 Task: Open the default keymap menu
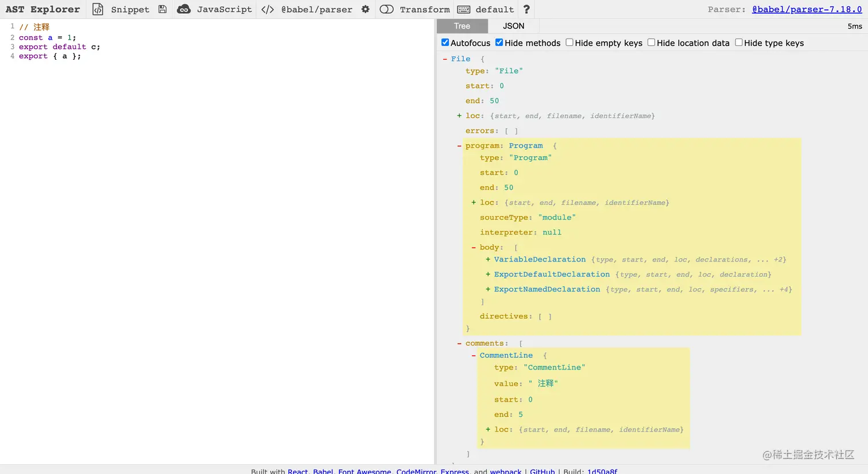pyautogui.click(x=495, y=9)
